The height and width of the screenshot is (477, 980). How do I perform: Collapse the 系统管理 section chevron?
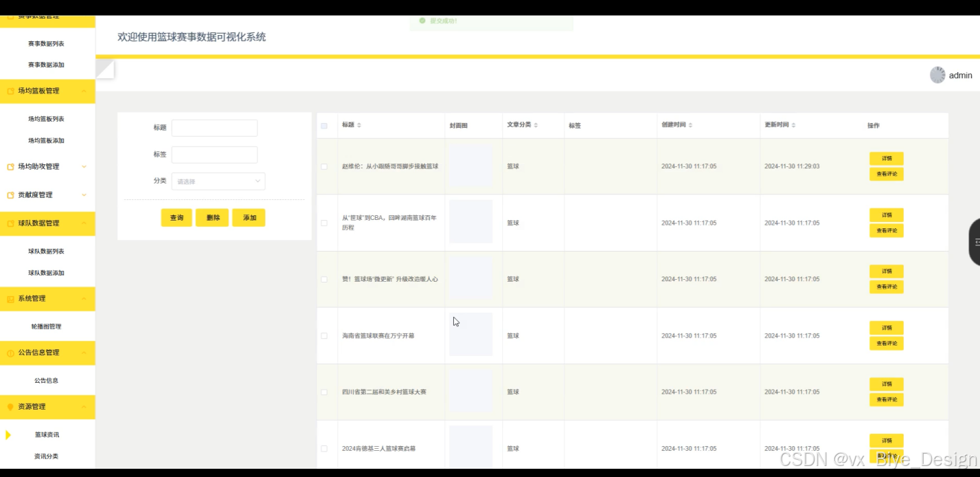click(84, 298)
